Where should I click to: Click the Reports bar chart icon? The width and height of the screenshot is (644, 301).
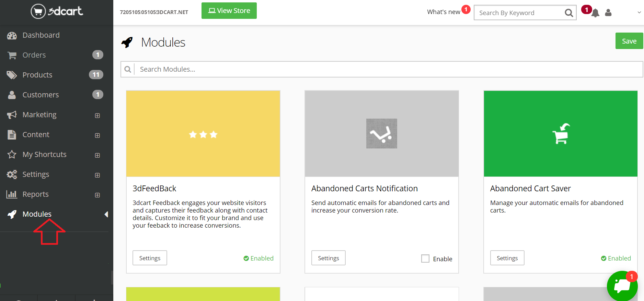pyautogui.click(x=12, y=194)
